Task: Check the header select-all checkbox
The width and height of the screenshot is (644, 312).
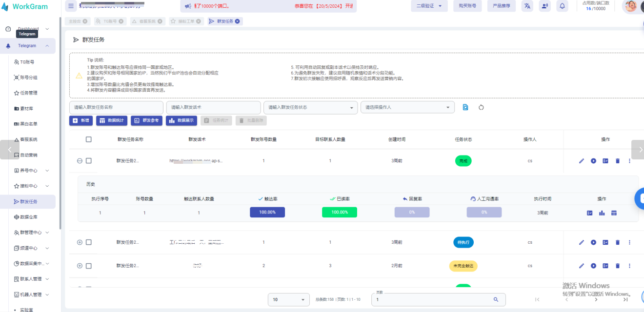Action: [88, 139]
